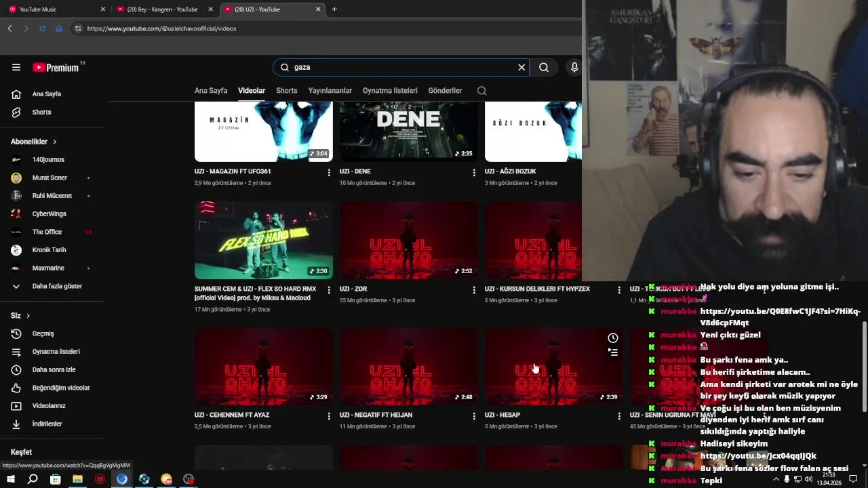Switch to the Shorts channel tab
This screenshot has width=868, height=488.
(287, 91)
